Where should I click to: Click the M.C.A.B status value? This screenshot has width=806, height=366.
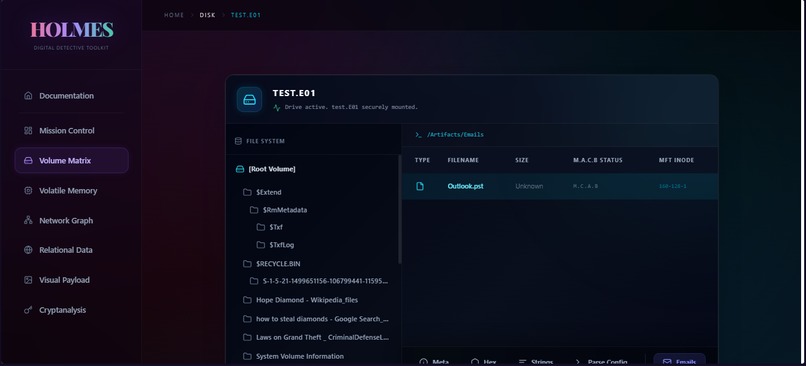[585, 186]
